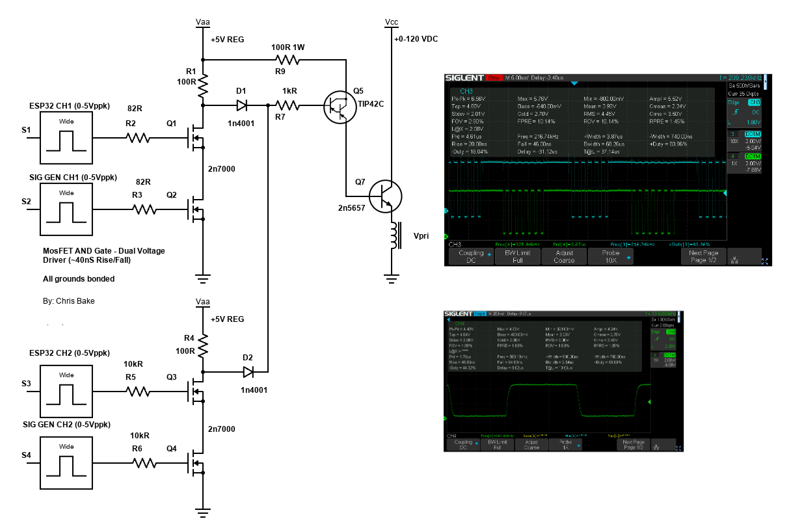Click the Pk-Pk = 6.56V measurement in the top scope
Screen dimensions: 804x532
[x=470, y=98]
